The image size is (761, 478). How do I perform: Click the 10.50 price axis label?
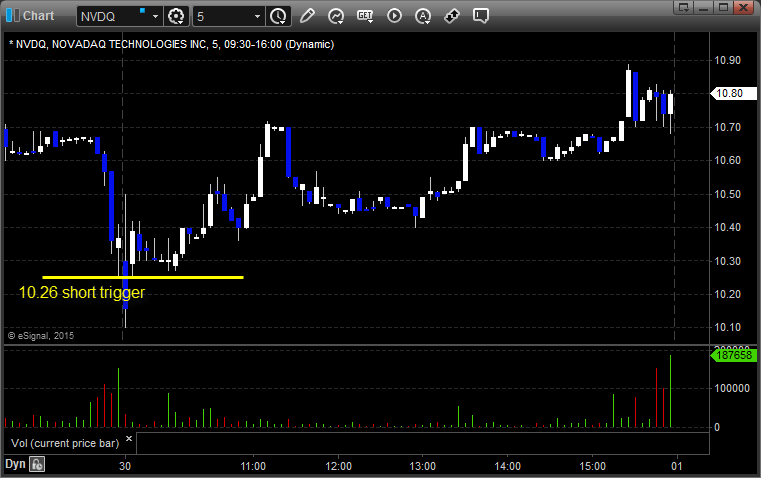(x=728, y=194)
